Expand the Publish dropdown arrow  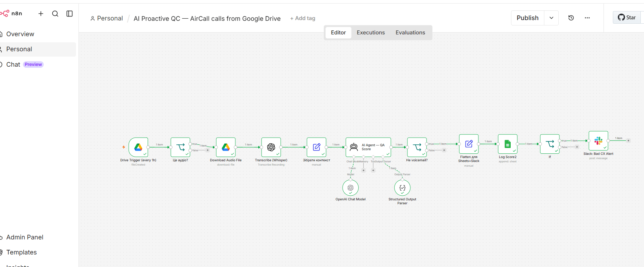coord(551,18)
